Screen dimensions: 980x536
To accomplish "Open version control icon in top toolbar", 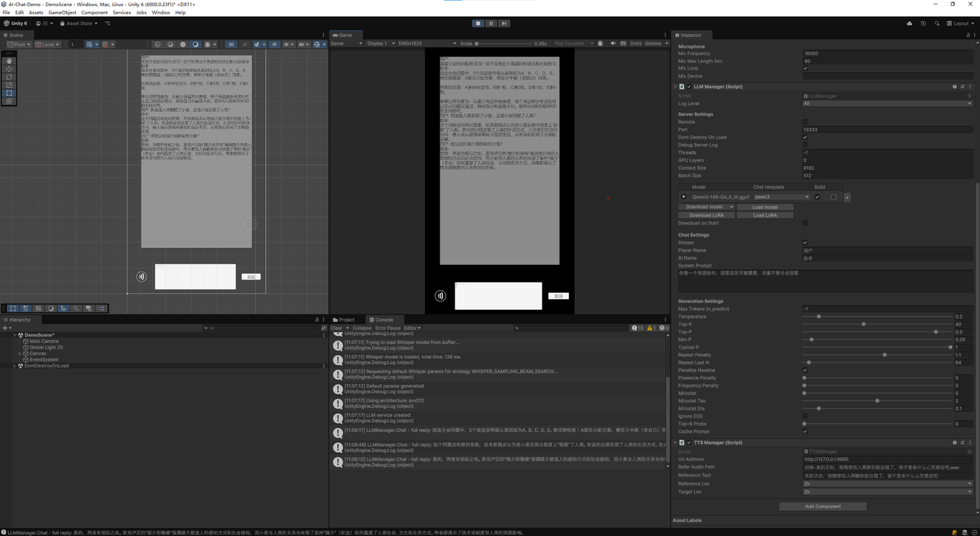I will pyautogui.click(x=108, y=23).
